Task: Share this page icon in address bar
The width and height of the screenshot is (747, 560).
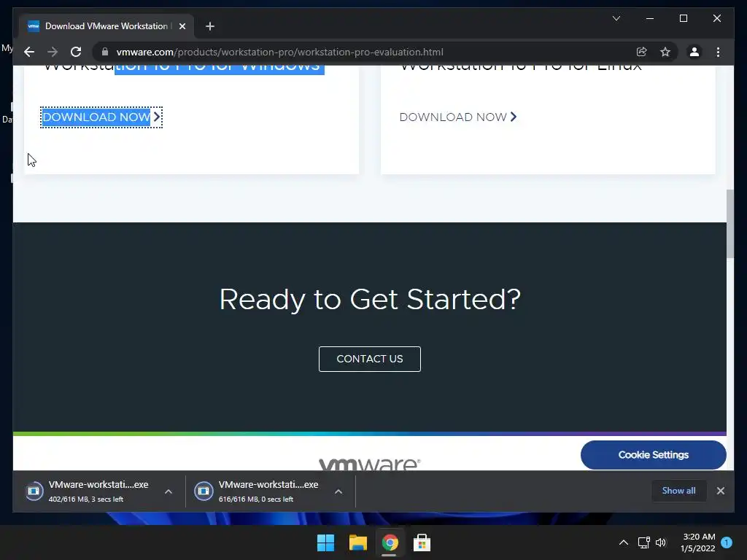Action: 642,52
